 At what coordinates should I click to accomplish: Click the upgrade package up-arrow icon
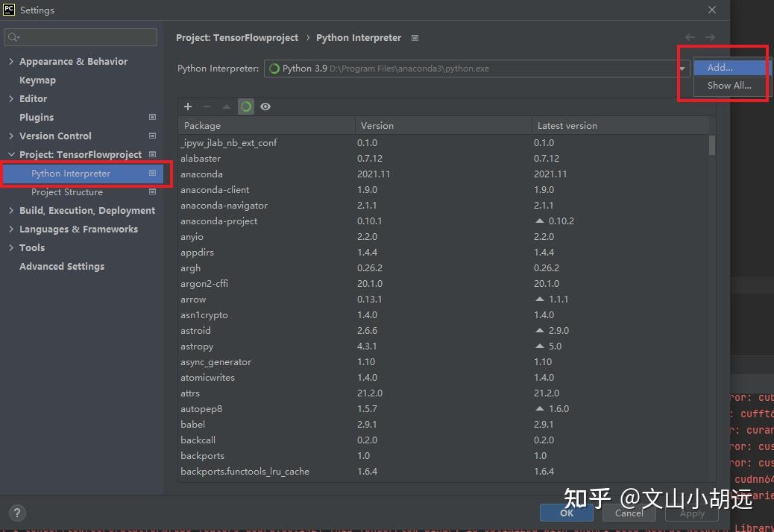[226, 107]
